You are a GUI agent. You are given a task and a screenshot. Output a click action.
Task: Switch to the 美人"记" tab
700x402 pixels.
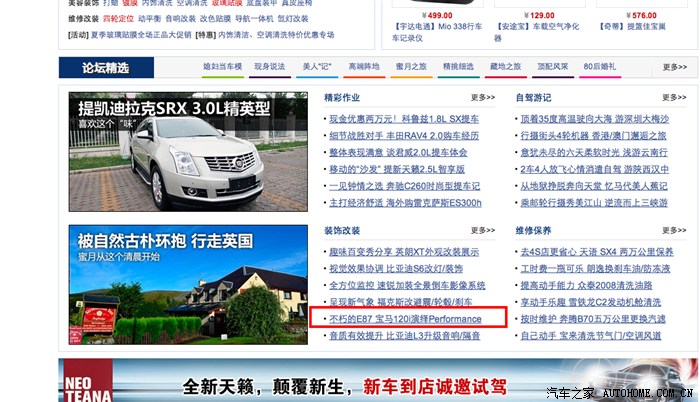click(316, 67)
